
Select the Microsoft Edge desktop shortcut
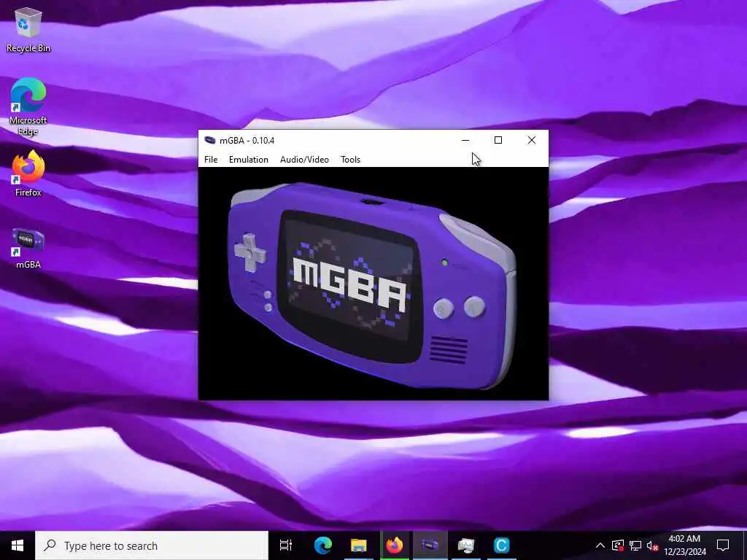click(28, 106)
